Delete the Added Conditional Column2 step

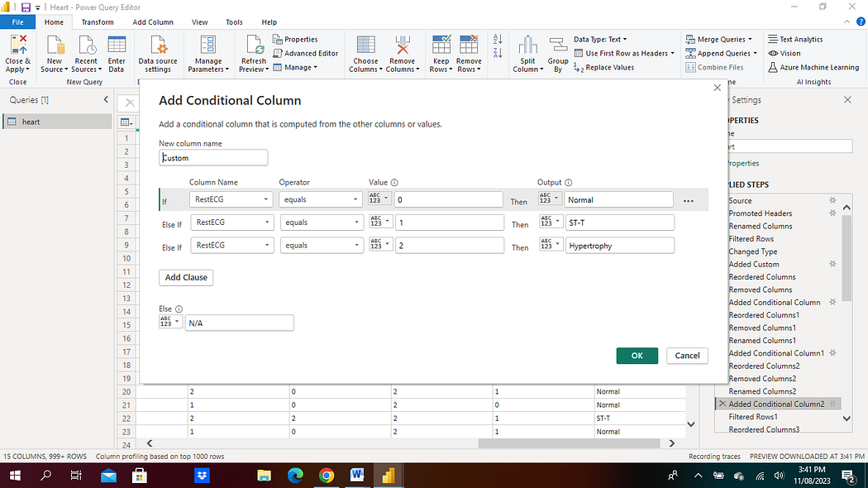click(x=723, y=404)
